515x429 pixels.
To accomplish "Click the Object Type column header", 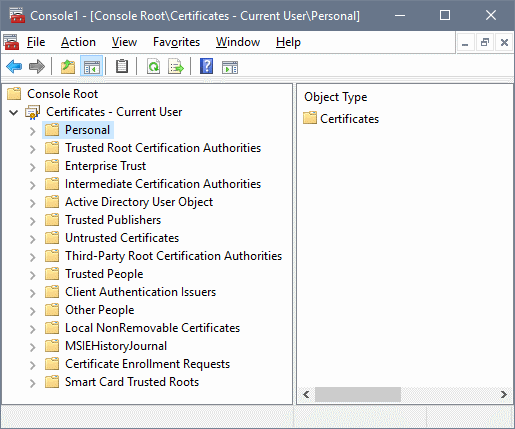I will [336, 97].
